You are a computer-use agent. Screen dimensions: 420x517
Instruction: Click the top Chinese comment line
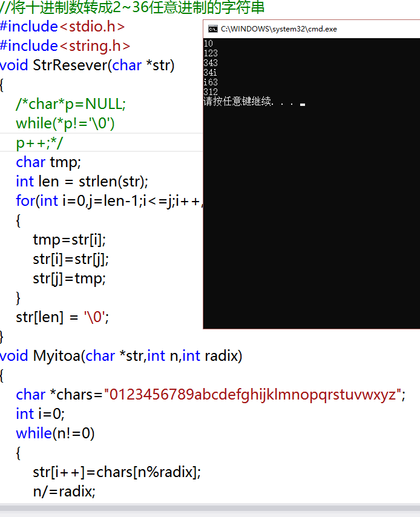pos(132,7)
